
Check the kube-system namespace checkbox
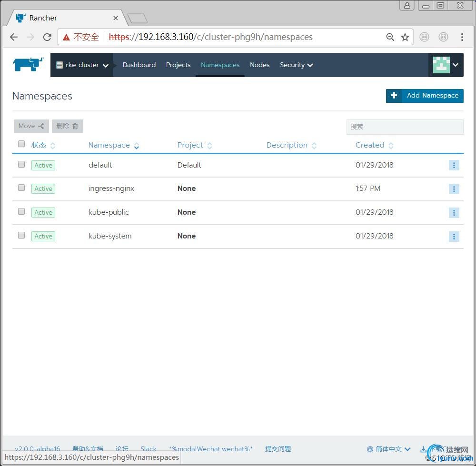coord(21,235)
